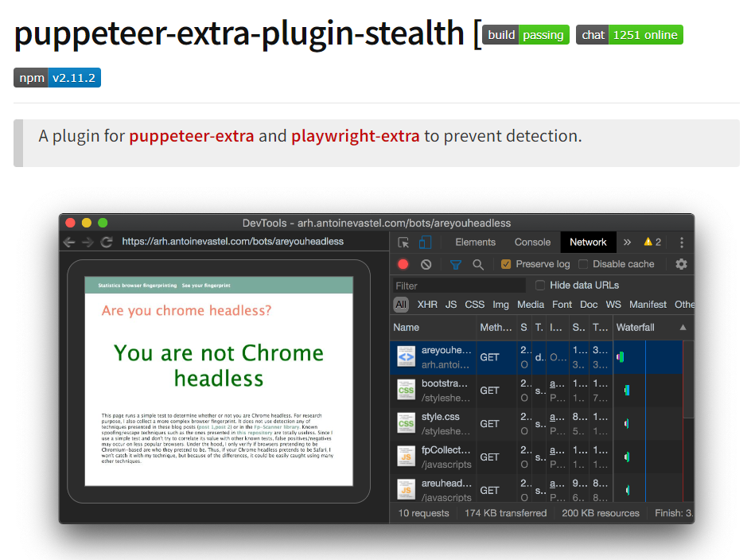The image size is (751, 560).
Task: Select the areuhead... javascript request row
Action: click(x=536, y=488)
